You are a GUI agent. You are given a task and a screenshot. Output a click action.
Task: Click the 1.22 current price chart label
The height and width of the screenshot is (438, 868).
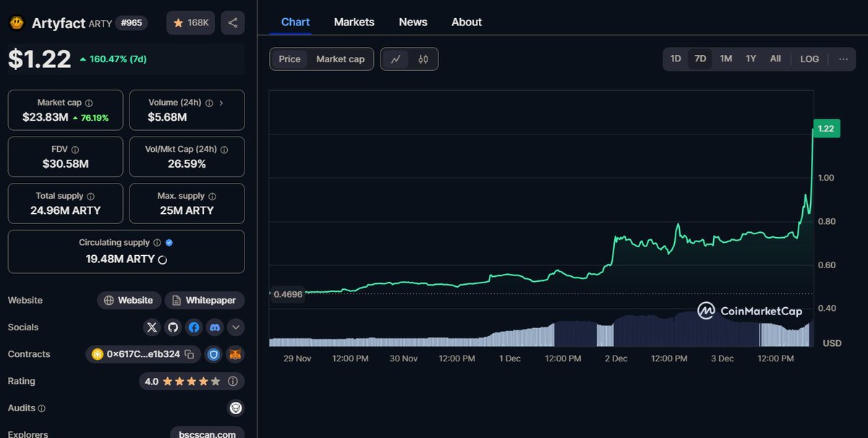coord(825,129)
